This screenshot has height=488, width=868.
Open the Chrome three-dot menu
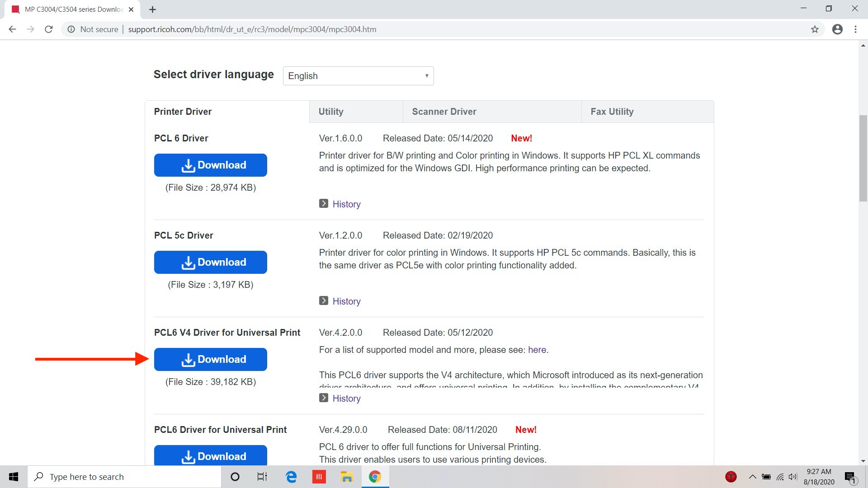[x=855, y=29]
